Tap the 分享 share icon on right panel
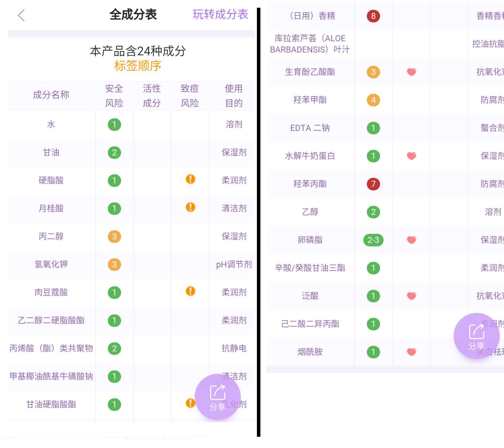Viewport: 504px width, 448px height. (x=477, y=336)
